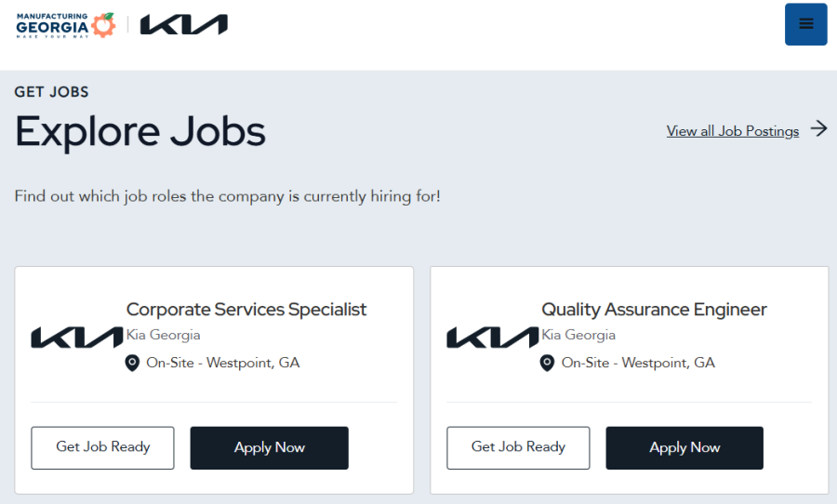Click the Kia logo on Quality Assurance Engineer card
Screen dimensions: 837x504
point(492,337)
